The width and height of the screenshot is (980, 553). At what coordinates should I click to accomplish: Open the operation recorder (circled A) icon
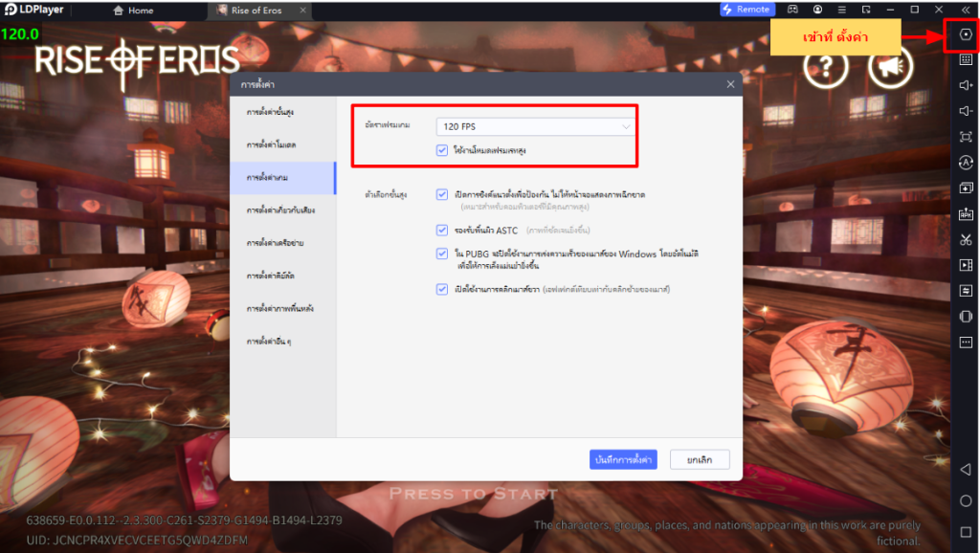(x=966, y=163)
